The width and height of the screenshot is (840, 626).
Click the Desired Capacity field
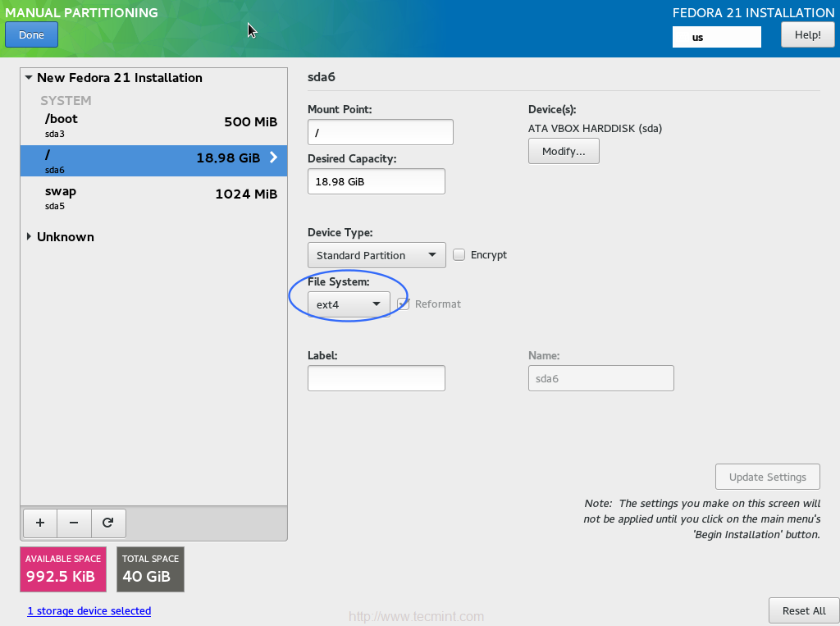click(x=376, y=181)
